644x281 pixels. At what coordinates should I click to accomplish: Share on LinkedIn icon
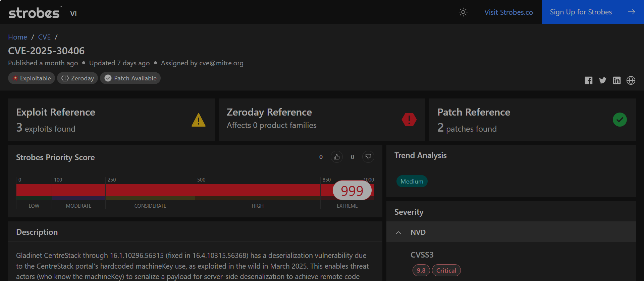[x=617, y=80]
